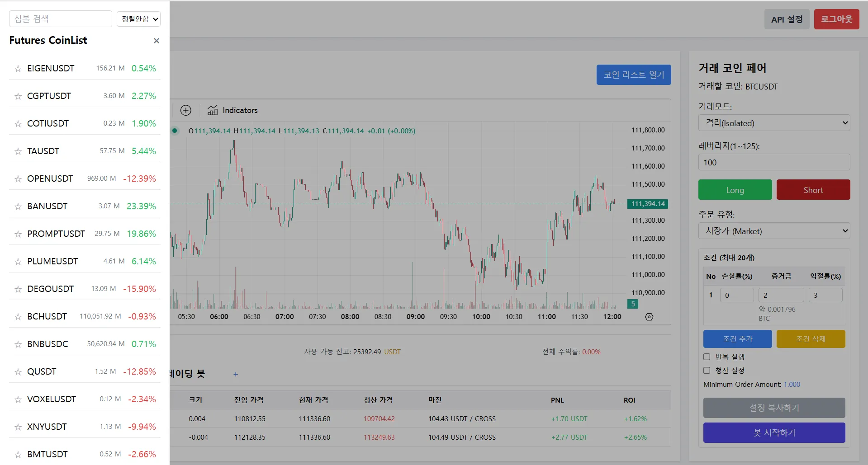
Task: Open the 시장가 (Market) order type dropdown
Action: (x=774, y=231)
